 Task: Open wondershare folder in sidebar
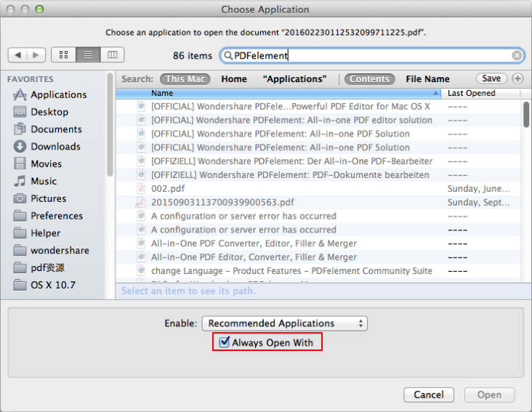pyautogui.click(x=51, y=250)
